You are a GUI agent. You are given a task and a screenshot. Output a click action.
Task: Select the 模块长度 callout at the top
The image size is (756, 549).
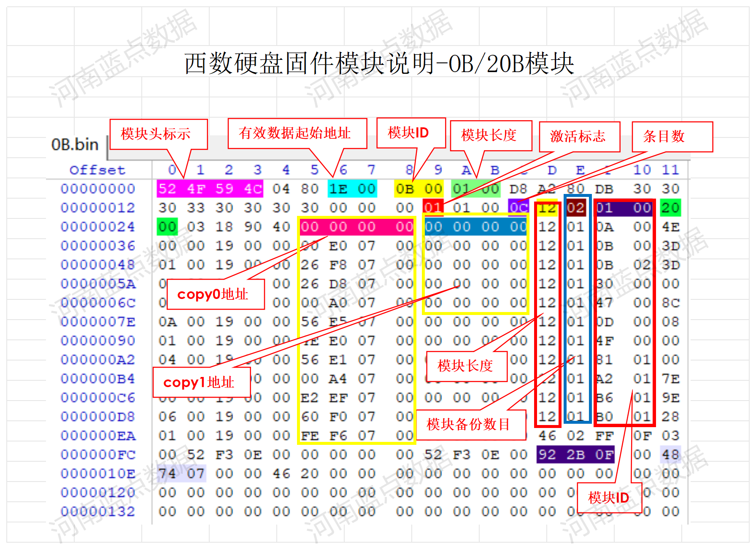click(x=491, y=135)
